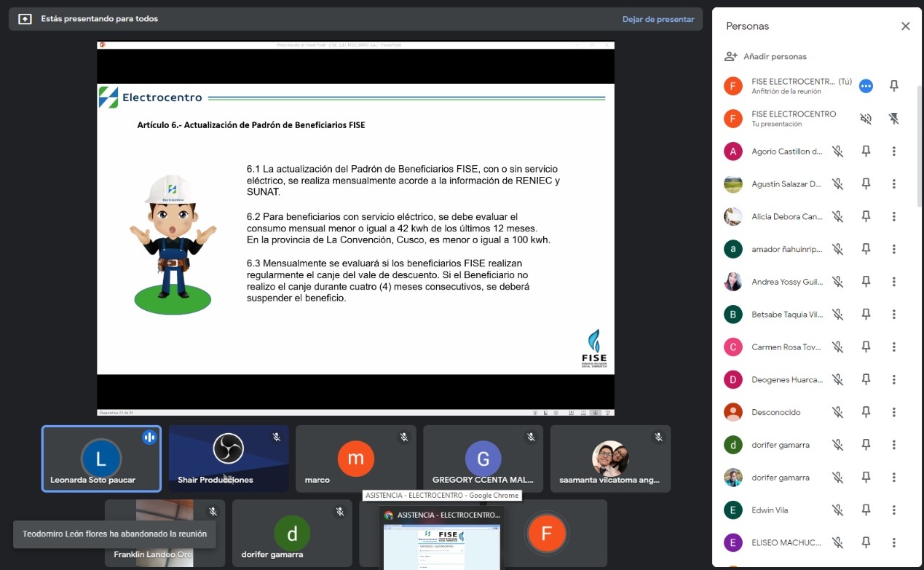Click the shared PowerPoint slide view
924x570 pixels.
point(355,229)
